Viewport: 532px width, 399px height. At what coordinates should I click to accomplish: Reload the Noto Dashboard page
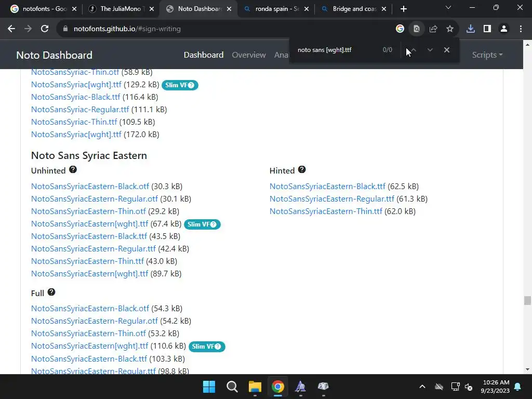45,29
